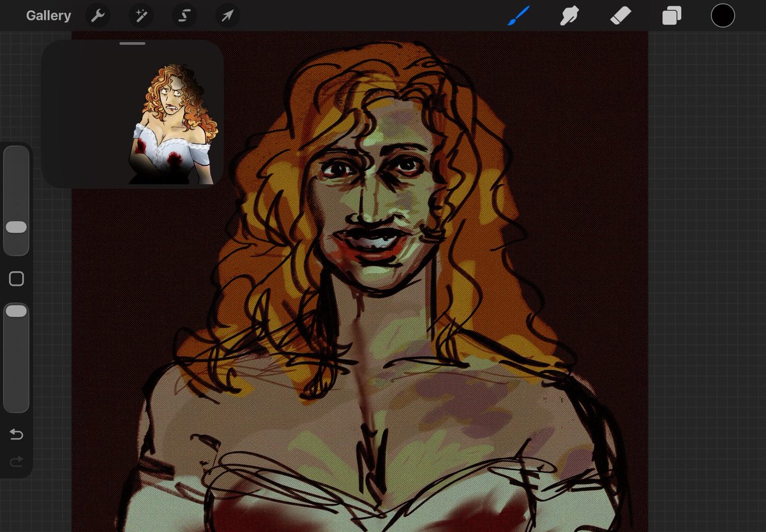Open the Layers panel
The image size is (766, 532).
[672, 16]
